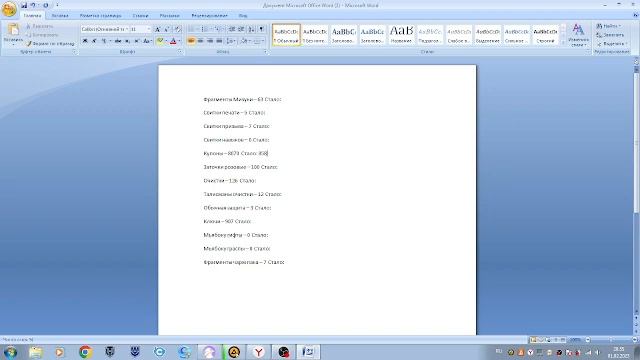
Task: Apply bulleted list formatting
Action: (192, 29)
